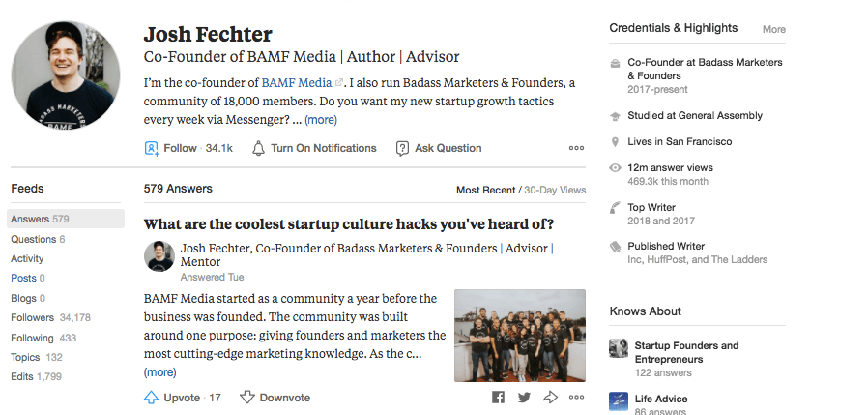Click the BAMF team photo thumbnail
Viewport: 868px width, 415px height.
tap(520, 336)
